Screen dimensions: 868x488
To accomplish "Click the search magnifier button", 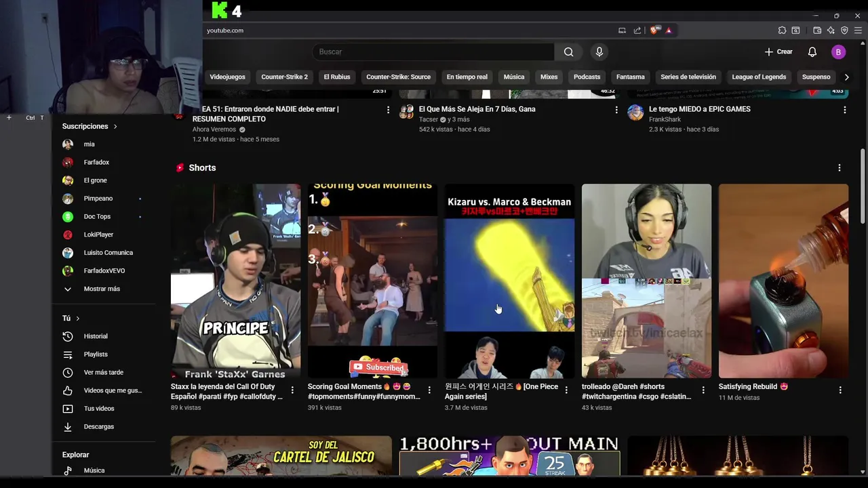I will click(x=568, y=52).
